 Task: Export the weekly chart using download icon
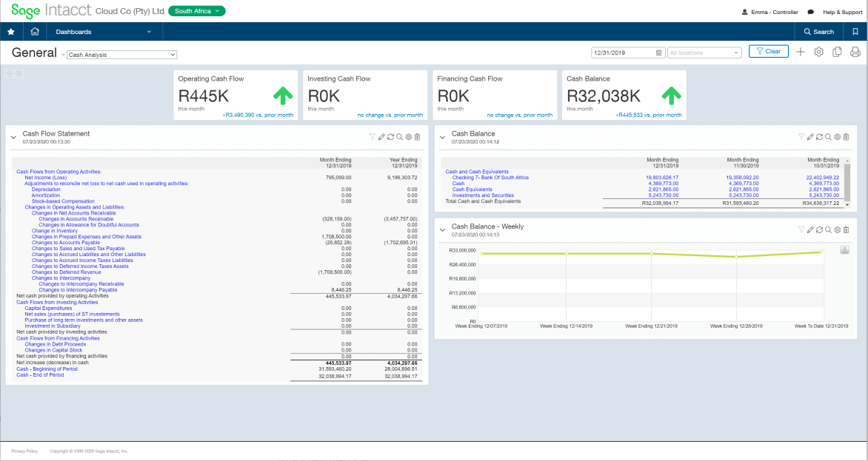[x=845, y=250]
